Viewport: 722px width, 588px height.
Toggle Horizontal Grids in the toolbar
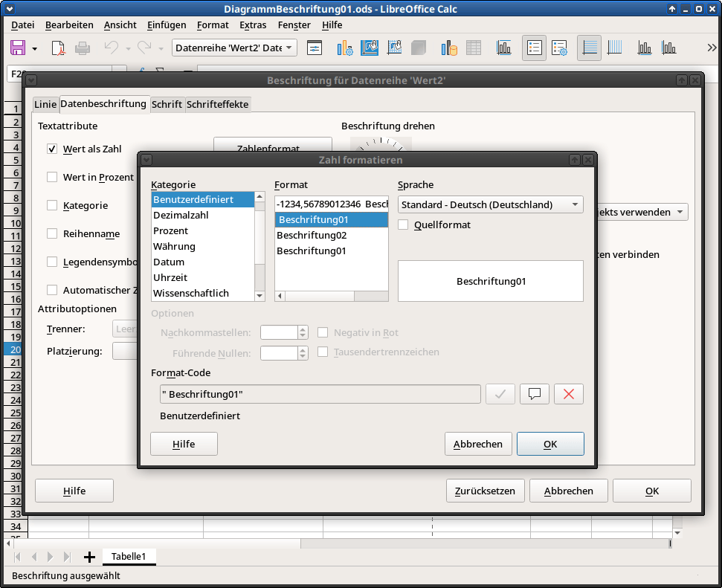tap(590, 48)
